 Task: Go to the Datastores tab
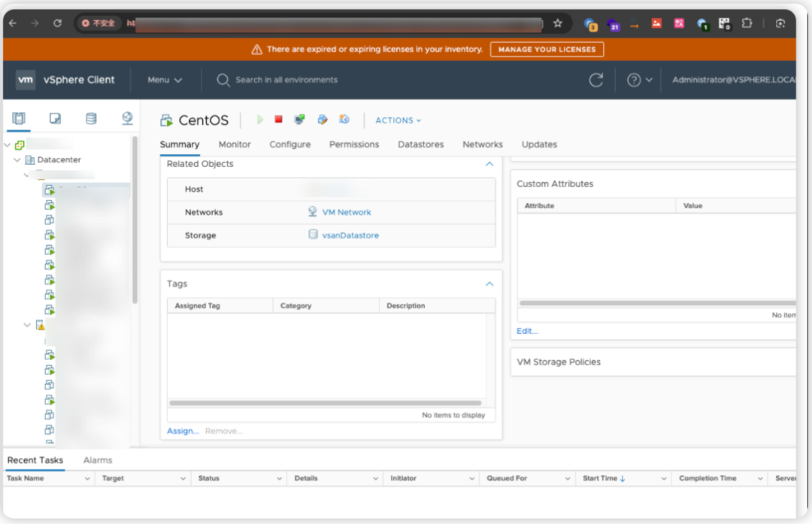(421, 144)
